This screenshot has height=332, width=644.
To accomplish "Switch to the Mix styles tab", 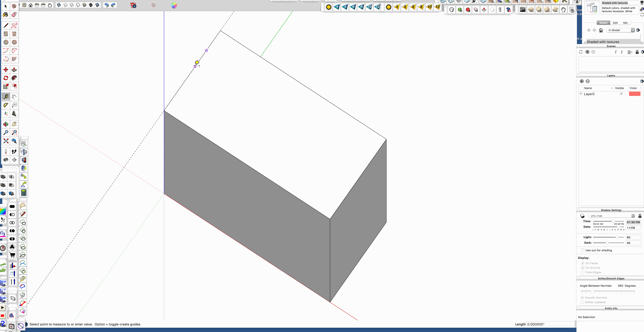I will coord(625,23).
